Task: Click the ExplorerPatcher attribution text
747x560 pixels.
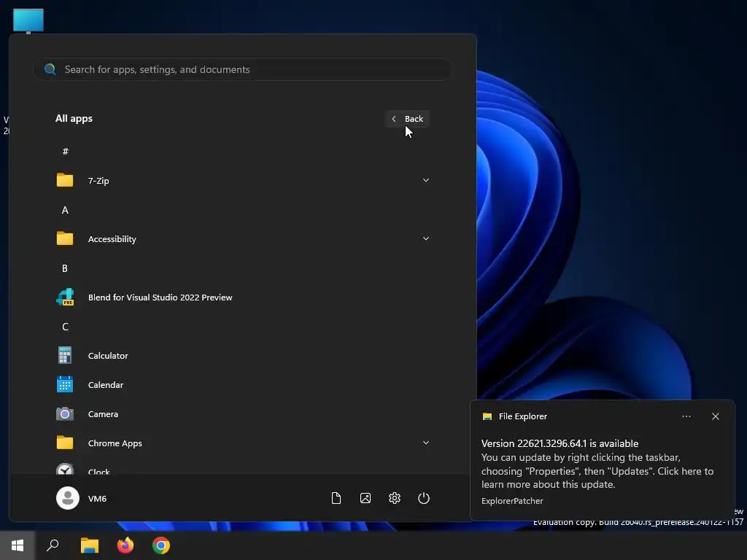Action: click(512, 501)
